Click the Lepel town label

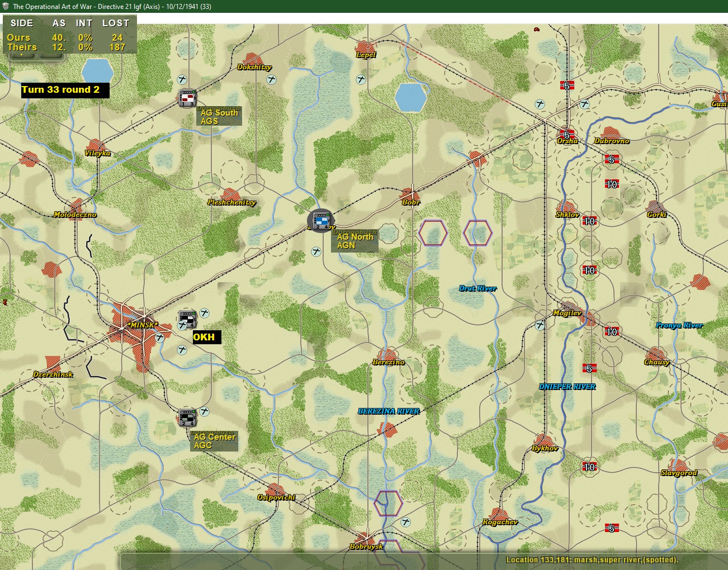tap(366, 55)
